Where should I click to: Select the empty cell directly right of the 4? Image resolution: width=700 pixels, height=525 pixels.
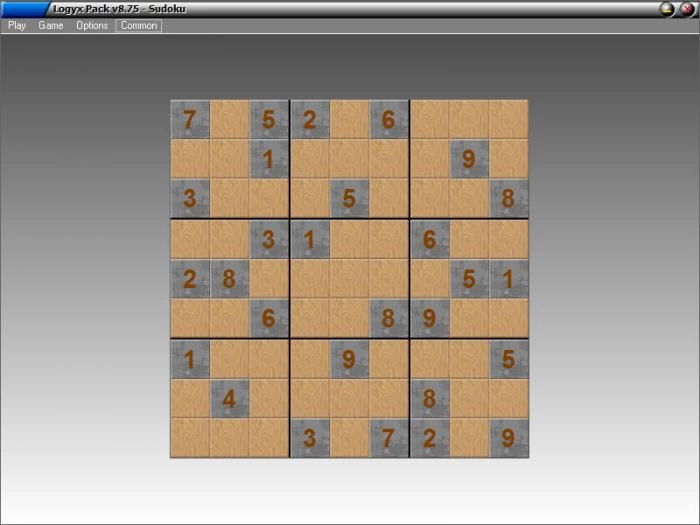click(269, 398)
